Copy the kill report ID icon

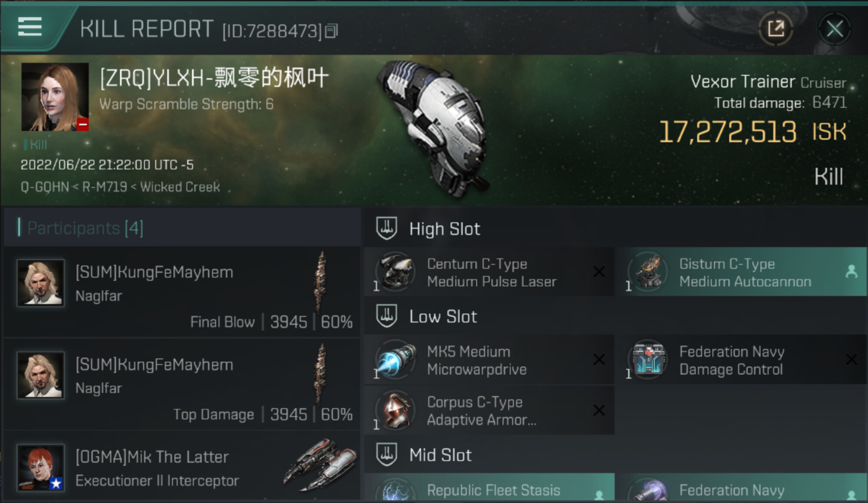pos(331,31)
